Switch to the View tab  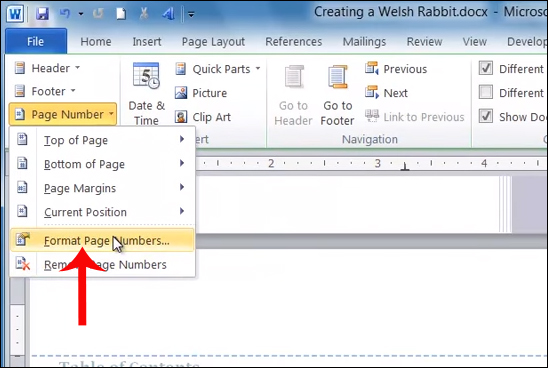[475, 42]
